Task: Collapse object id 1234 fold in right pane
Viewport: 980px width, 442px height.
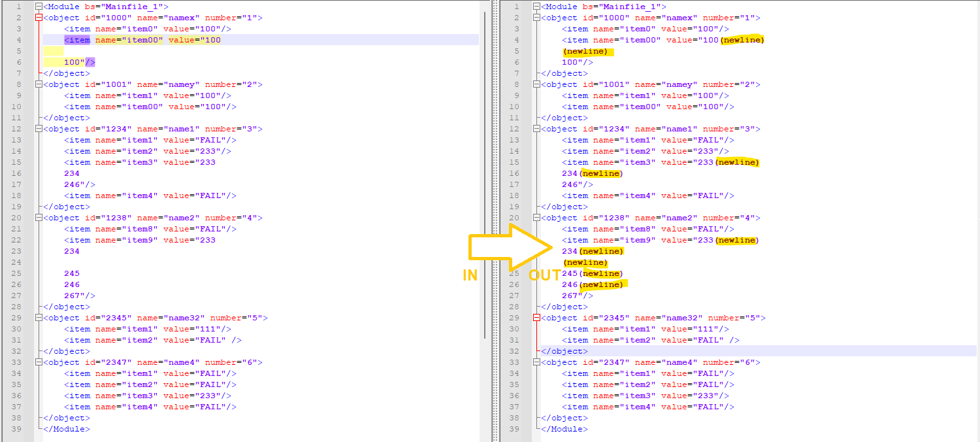Action: [536, 129]
